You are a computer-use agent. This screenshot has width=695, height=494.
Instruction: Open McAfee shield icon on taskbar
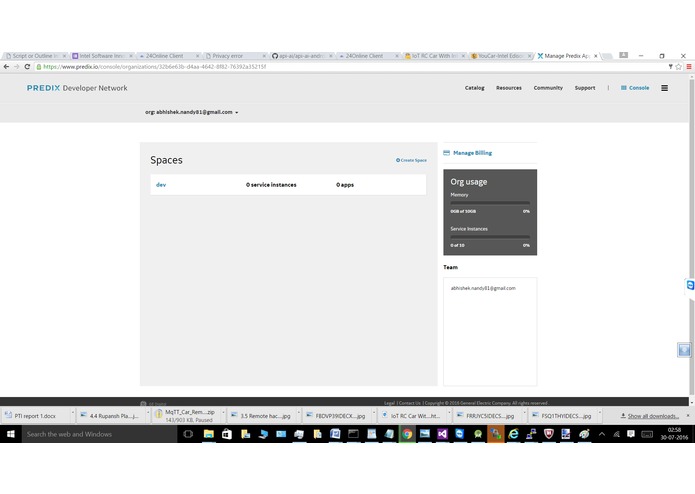tap(548, 434)
